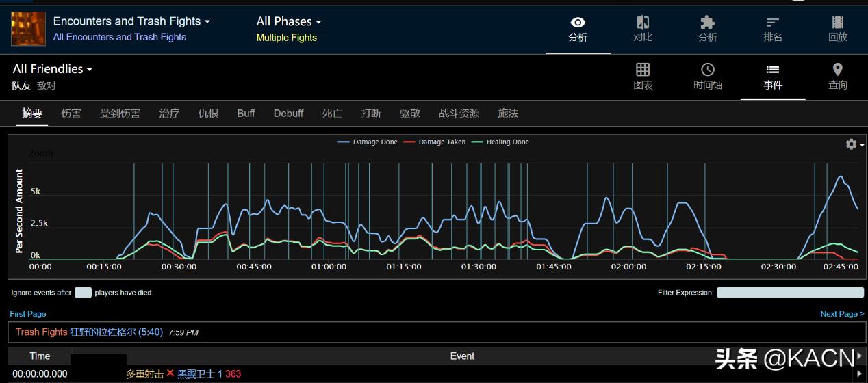Image resolution: width=868 pixels, height=383 pixels.
Task: Open the chart settings gear menu
Action: [x=854, y=144]
